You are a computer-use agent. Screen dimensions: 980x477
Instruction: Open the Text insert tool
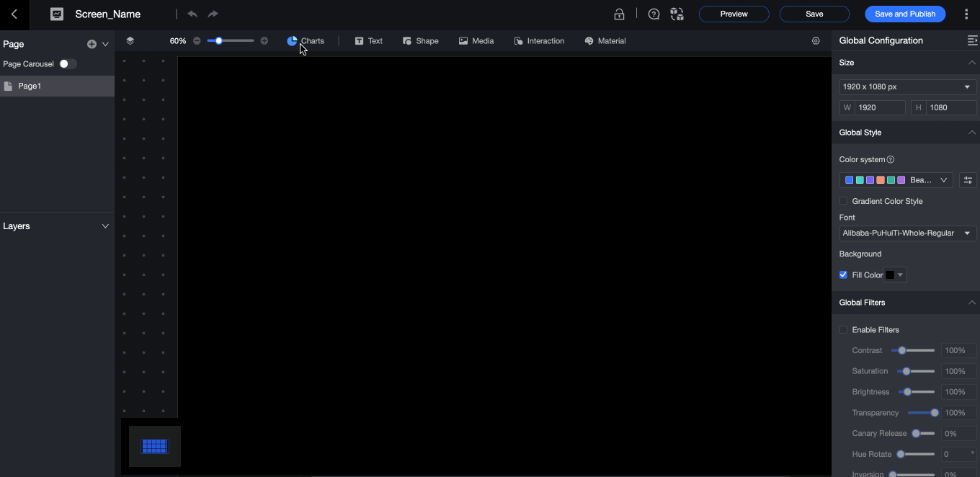click(368, 40)
